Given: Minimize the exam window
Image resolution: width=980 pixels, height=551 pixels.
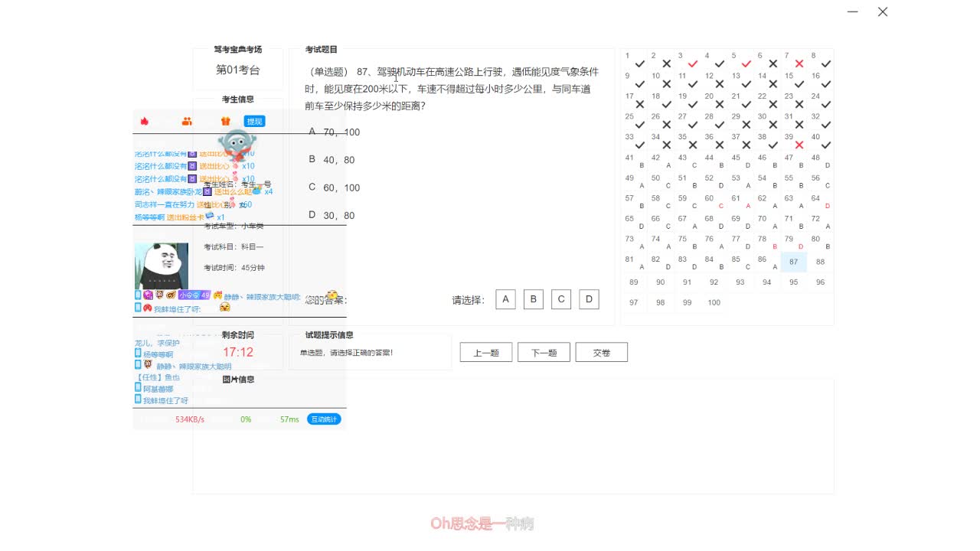Looking at the screenshot, I should click(x=853, y=11).
